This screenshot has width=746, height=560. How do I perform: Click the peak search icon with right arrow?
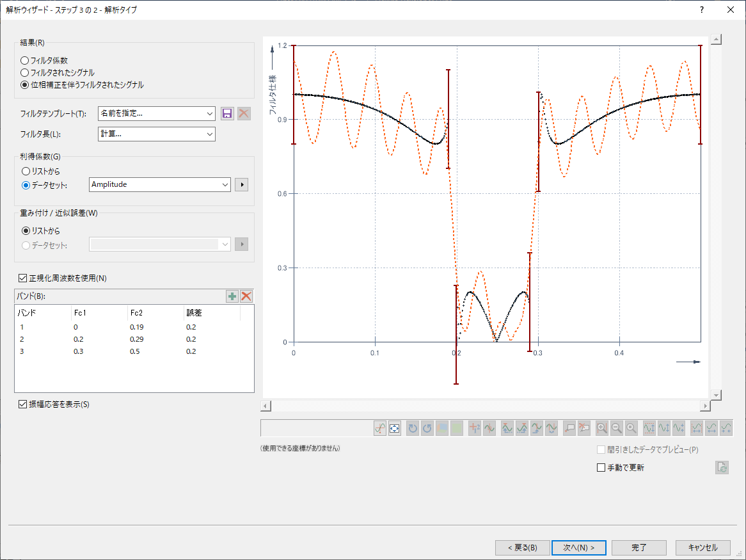(522, 428)
